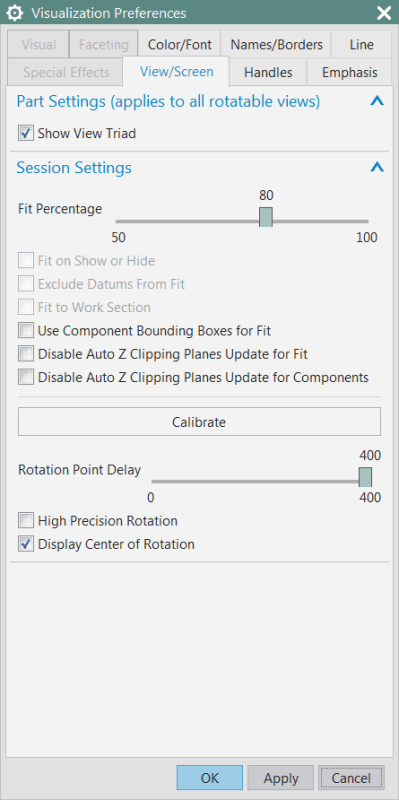
Task: Check Disable Auto Z Clipping Planes for Components
Action: pyautogui.click(x=26, y=378)
